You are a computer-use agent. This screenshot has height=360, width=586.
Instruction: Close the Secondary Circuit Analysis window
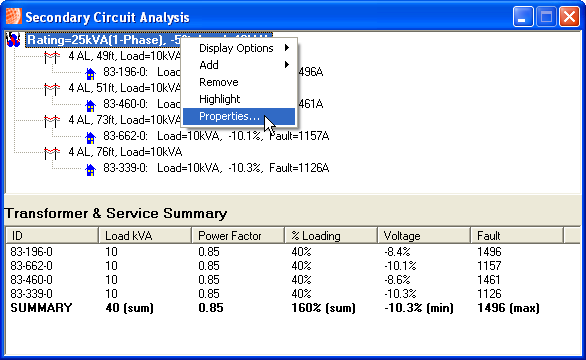click(569, 17)
